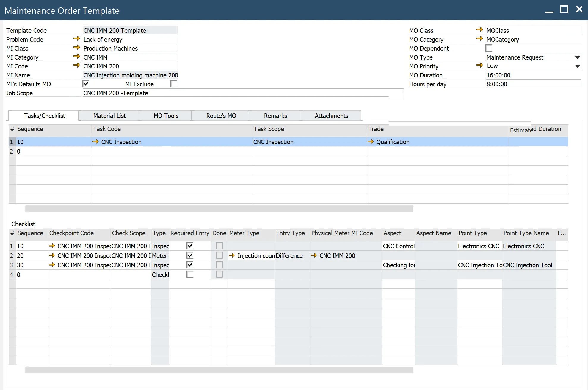Tick the MO Dependent checkbox
588x390 pixels.
489,48
